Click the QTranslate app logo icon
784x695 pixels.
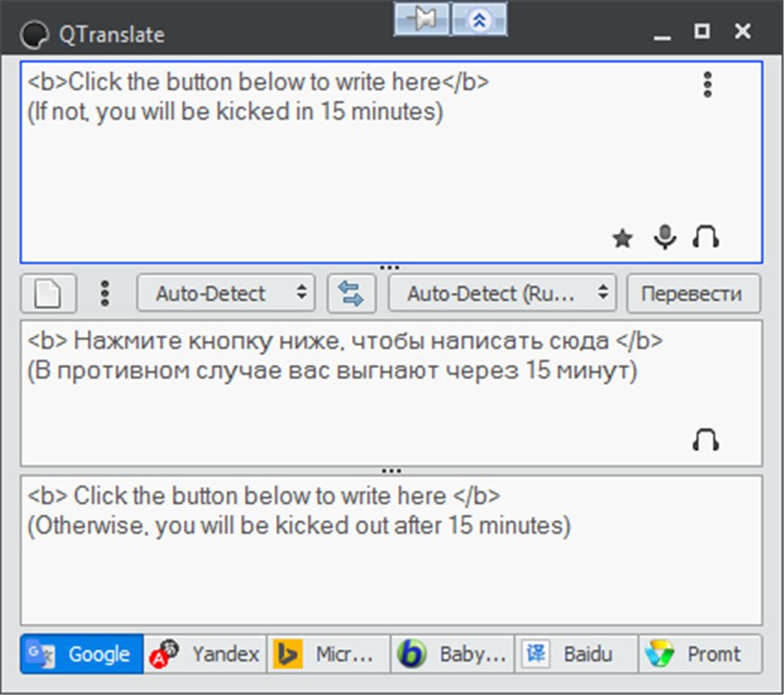34,34
